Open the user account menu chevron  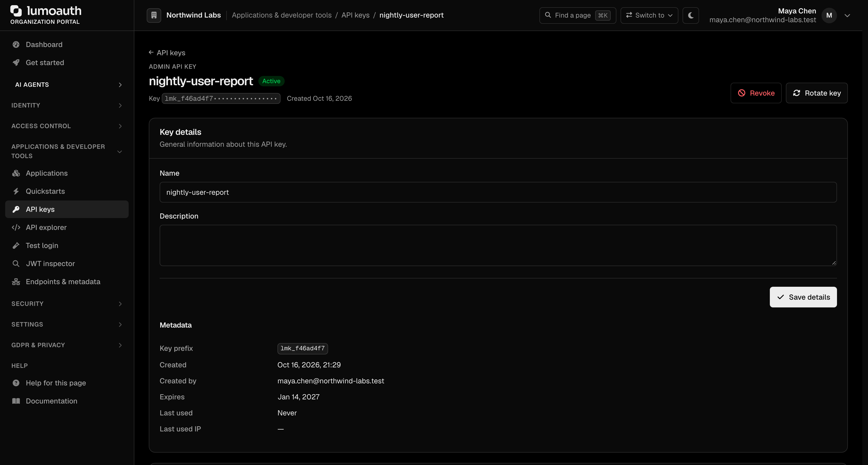(x=847, y=16)
